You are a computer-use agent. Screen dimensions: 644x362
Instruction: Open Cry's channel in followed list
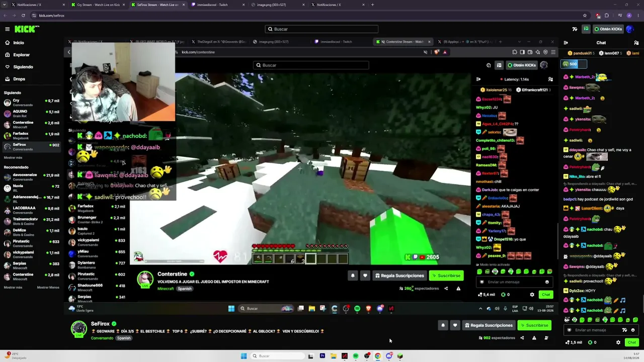click(x=31, y=102)
